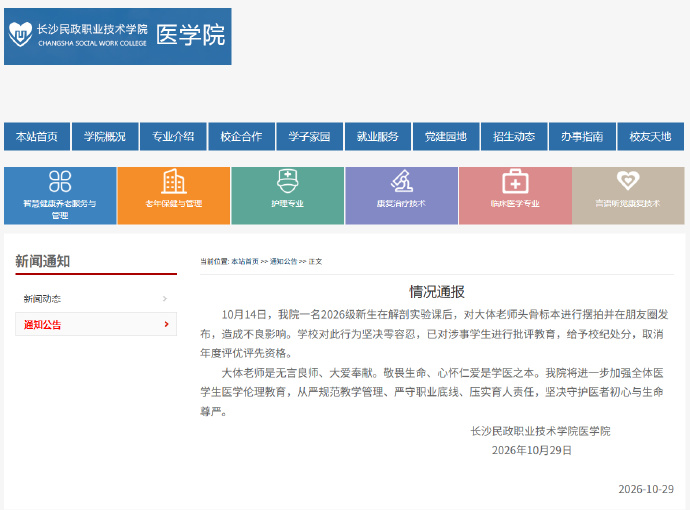Viewport: 690px width, 510px height.
Task: Open the 学院概况 menu
Action: [x=105, y=136]
